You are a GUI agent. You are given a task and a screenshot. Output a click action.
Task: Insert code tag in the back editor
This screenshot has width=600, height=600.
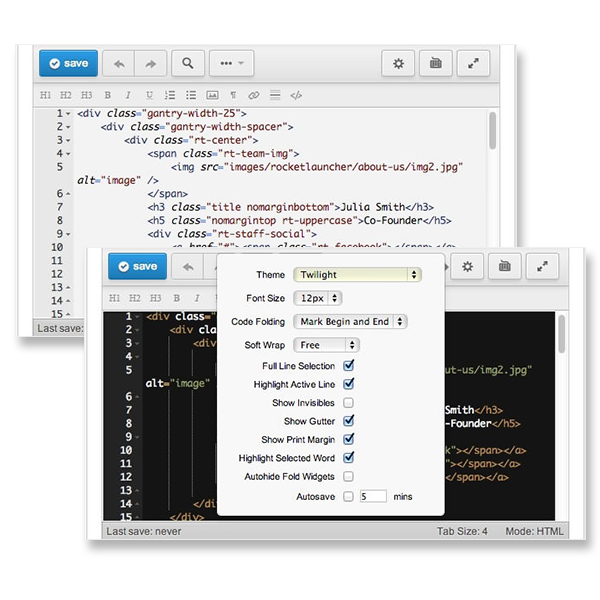pos(296,95)
